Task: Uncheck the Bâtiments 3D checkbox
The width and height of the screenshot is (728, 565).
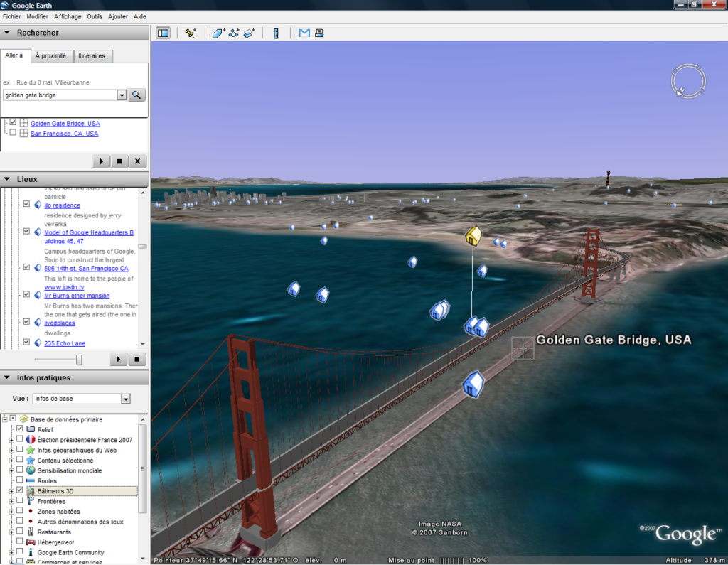Action: [19, 490]
